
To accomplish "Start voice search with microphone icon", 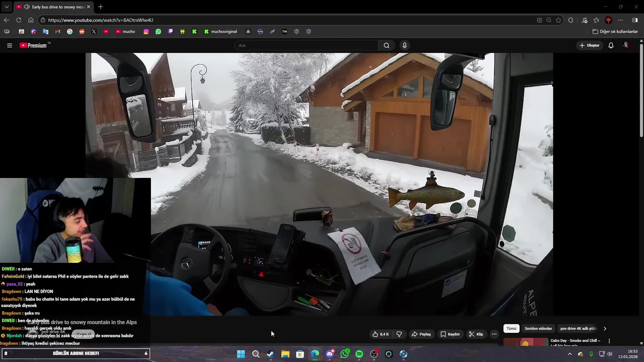I will pos(405,45).
